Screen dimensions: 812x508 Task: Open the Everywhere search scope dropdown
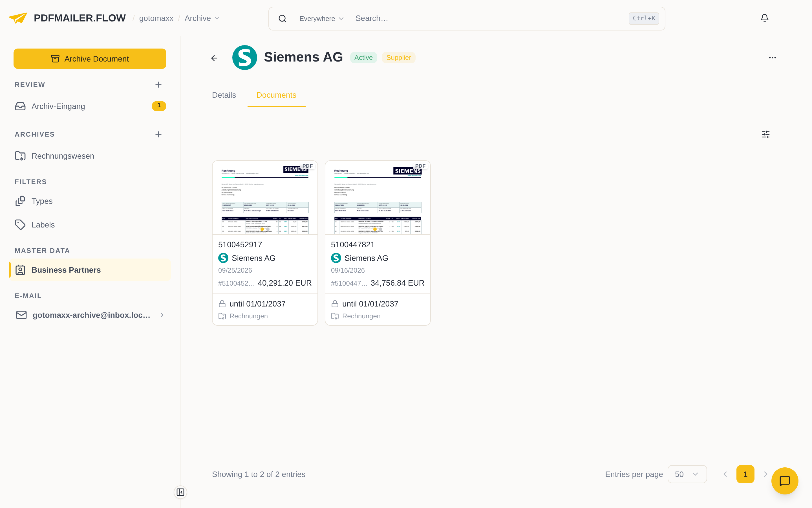tap(321, 18)
